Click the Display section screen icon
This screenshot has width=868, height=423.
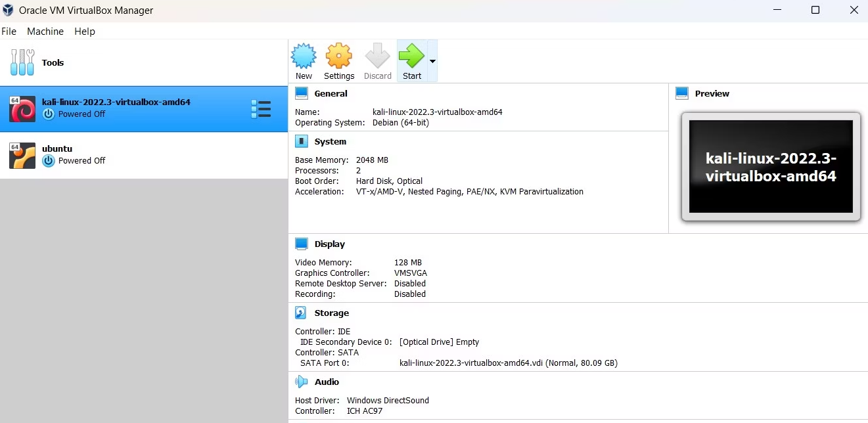click(x=302, y=244)
